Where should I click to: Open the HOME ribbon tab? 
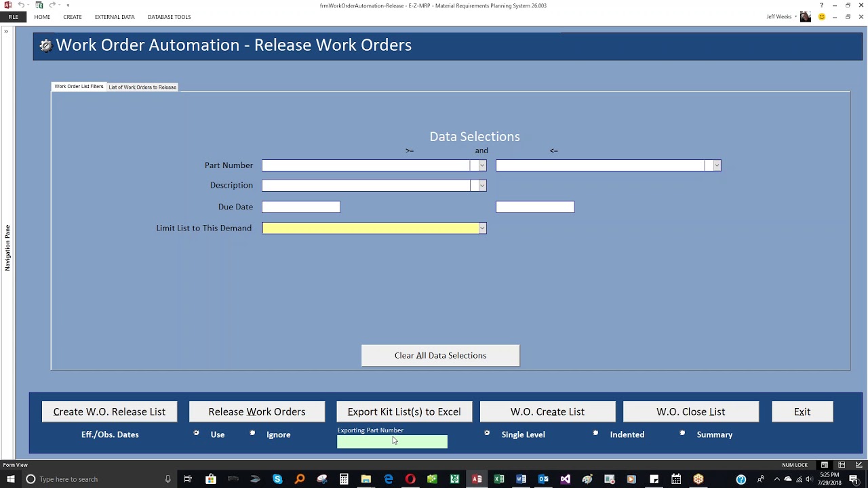coord(42,17)
